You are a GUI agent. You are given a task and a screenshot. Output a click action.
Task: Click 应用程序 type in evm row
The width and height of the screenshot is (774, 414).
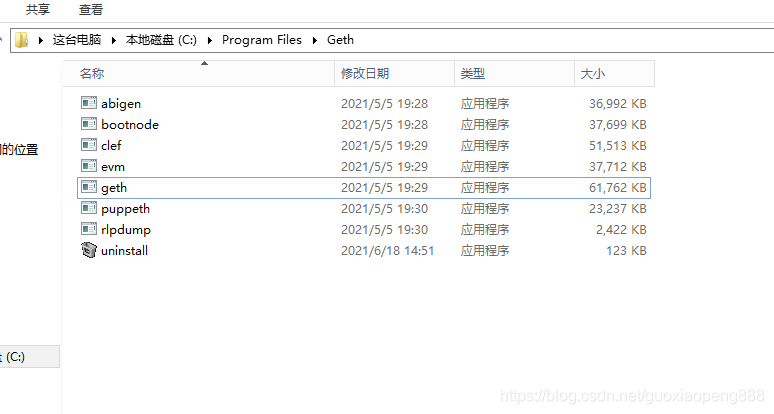(x=485, y=167)
